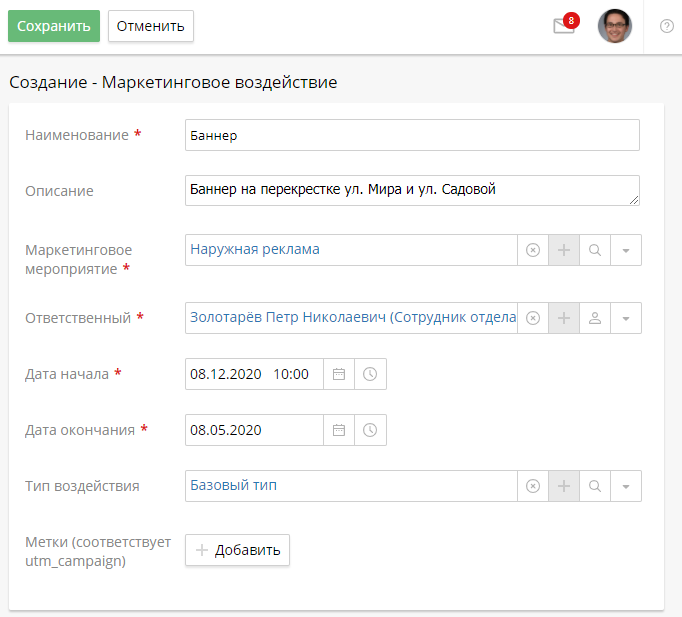Open time picker for Дата начала

tap(370, 374)
